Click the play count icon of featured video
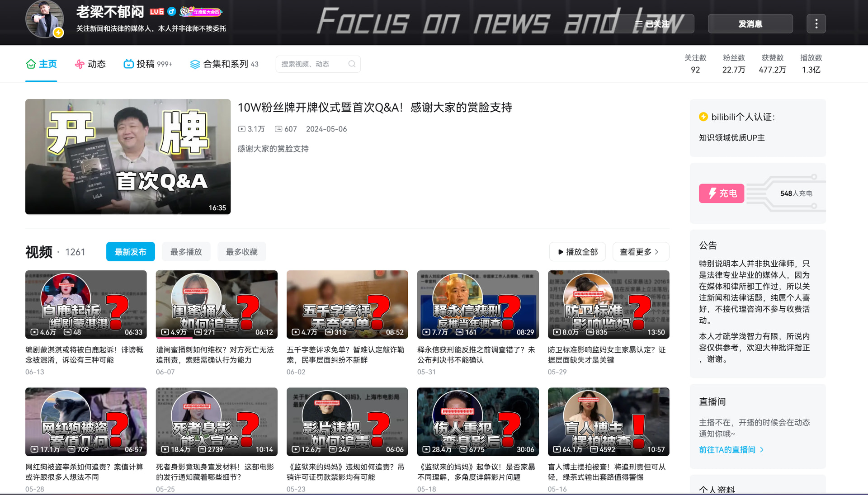 coord(242,129)
